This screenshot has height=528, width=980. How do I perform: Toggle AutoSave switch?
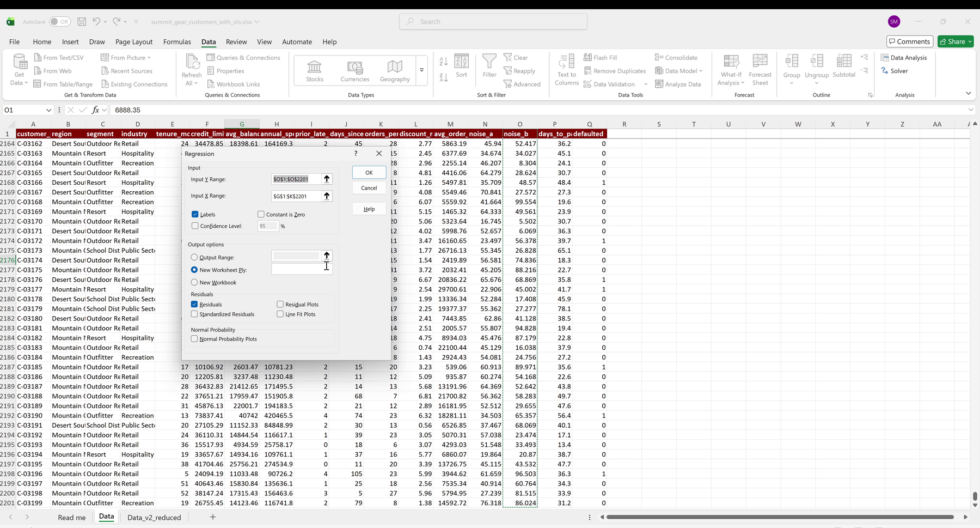tap(60, 22)
